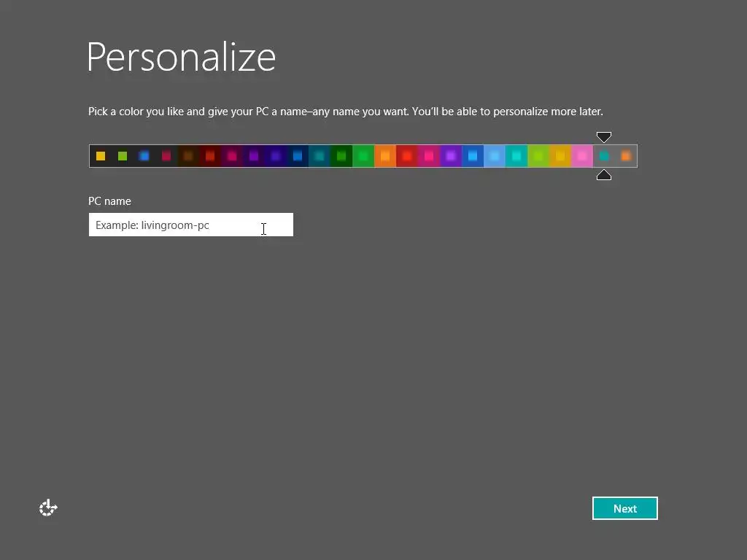Screen dimensions: 747x560
Task: Pick the golden yellow background swatch
Action: [561, 156]
